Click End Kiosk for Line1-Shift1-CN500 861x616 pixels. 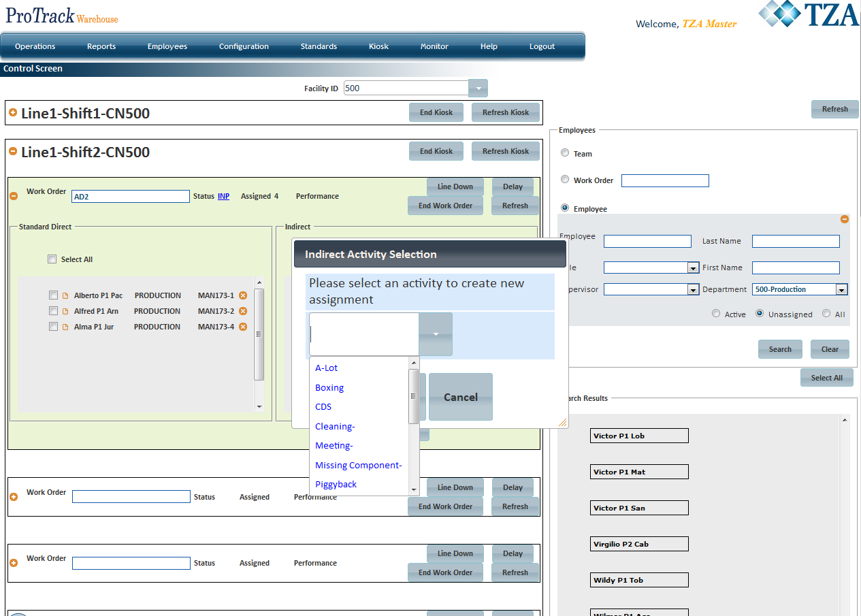click(436, 112)
